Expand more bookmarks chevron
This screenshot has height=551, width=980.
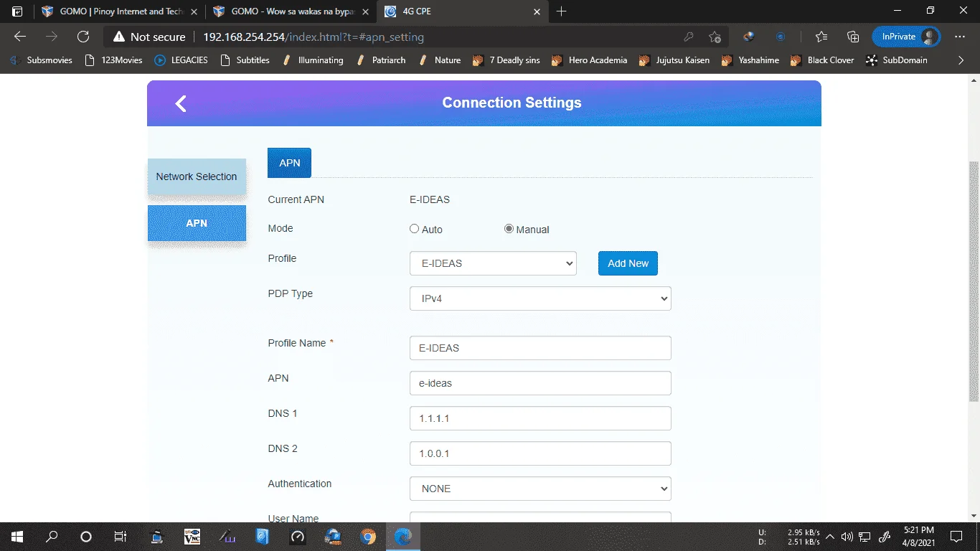pyautogui.click(x=961, y=60)
